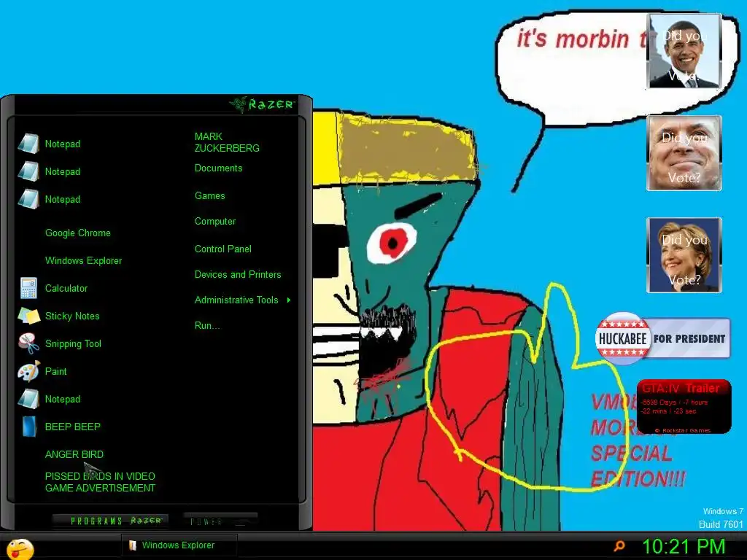Viewport: 747px width, 560px height.
Task: Click the 10:21 PM taskbar clock
Action: (683, 546)
